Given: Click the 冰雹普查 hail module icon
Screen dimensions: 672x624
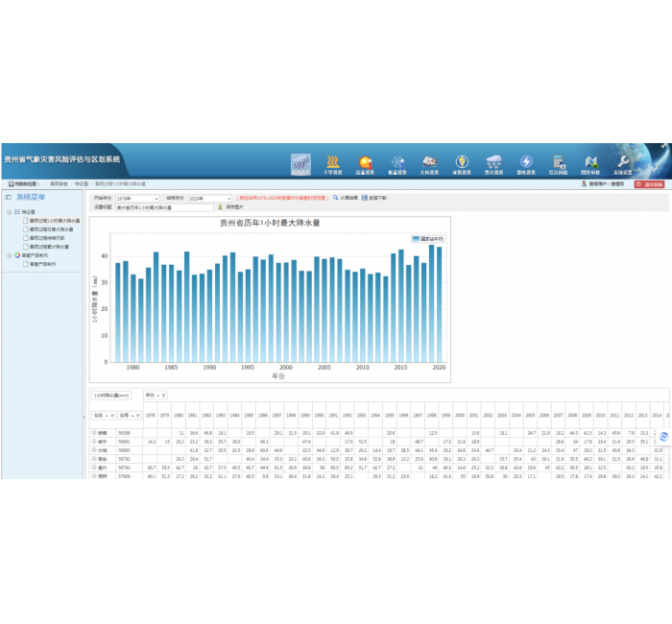Looking at the screenshot, I should pyautogui.click(x=462, y=163).
